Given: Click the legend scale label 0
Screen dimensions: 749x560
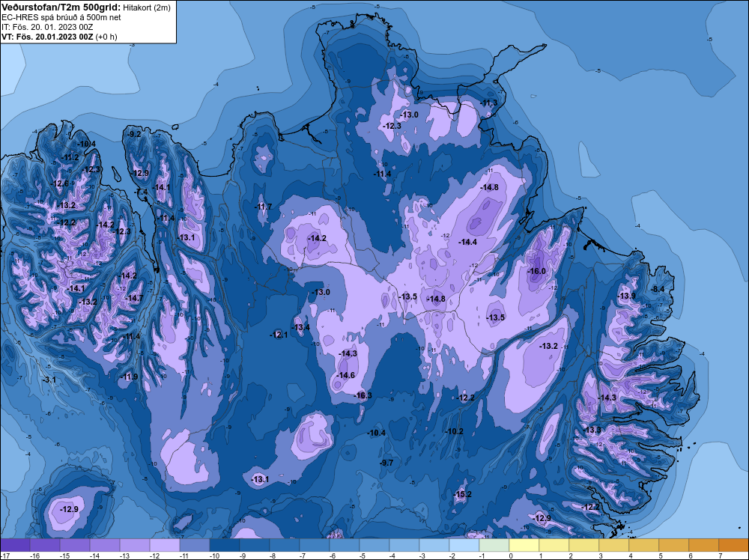Looking at the screenshot, I should tap(511, 556).
